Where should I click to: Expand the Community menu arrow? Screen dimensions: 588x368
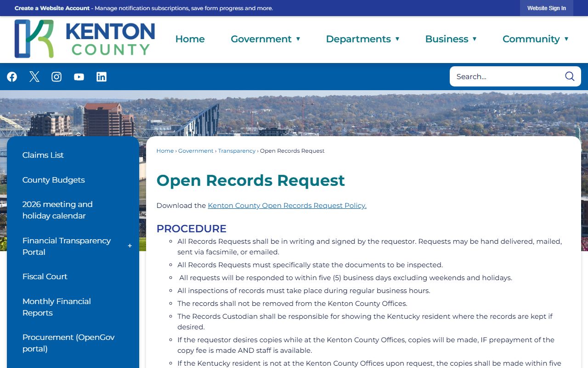(x=566, y=39)
